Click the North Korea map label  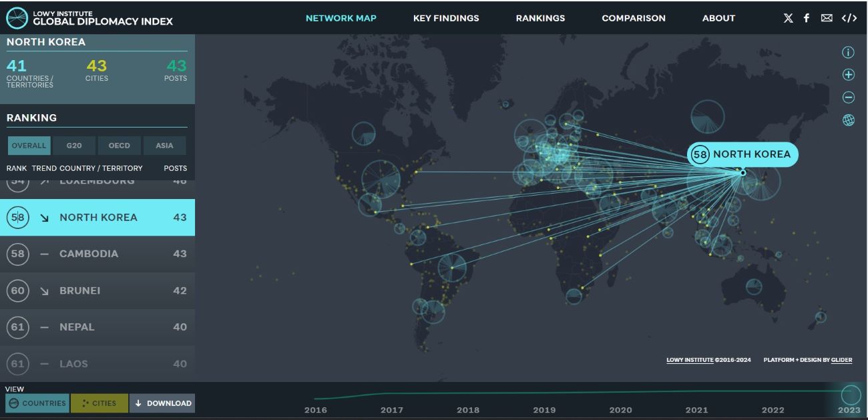(742, 154)
